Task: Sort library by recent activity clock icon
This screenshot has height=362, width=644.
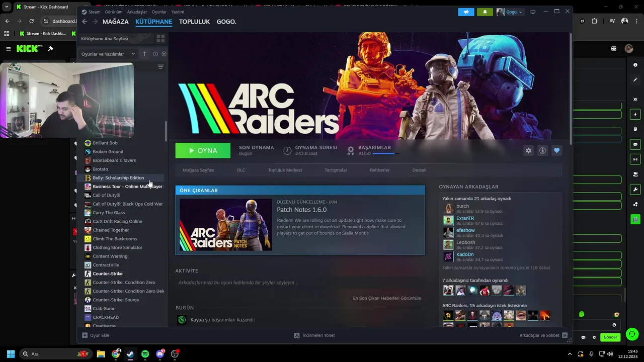Action: (155, 54)
